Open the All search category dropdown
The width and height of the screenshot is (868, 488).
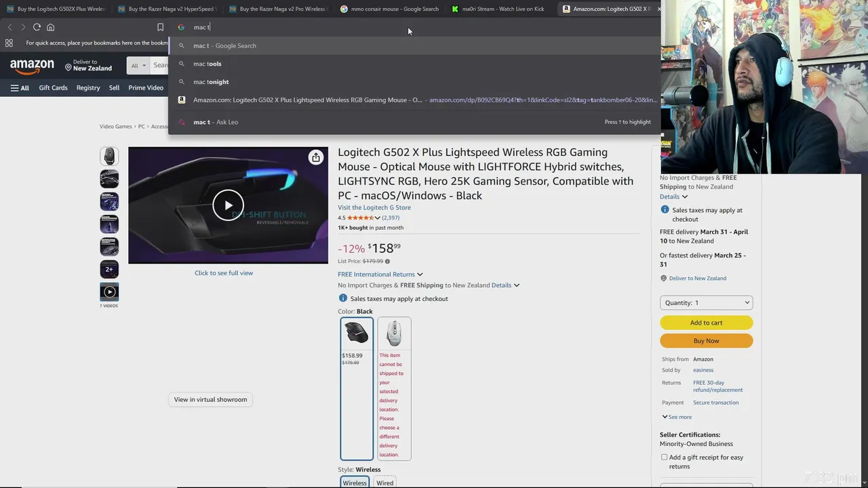pyautogui.click(x=138, y=65)
